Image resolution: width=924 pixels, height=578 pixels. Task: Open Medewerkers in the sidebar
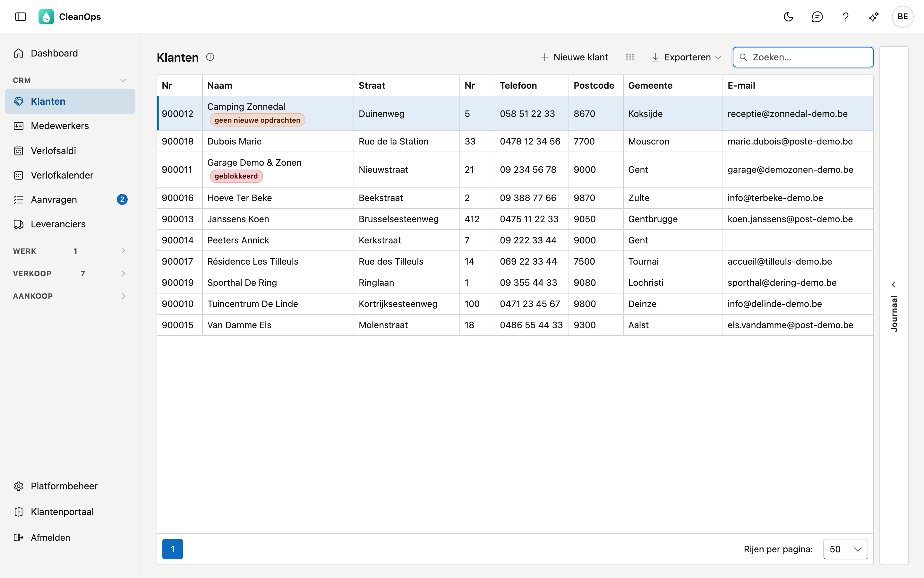pos(70,126)
